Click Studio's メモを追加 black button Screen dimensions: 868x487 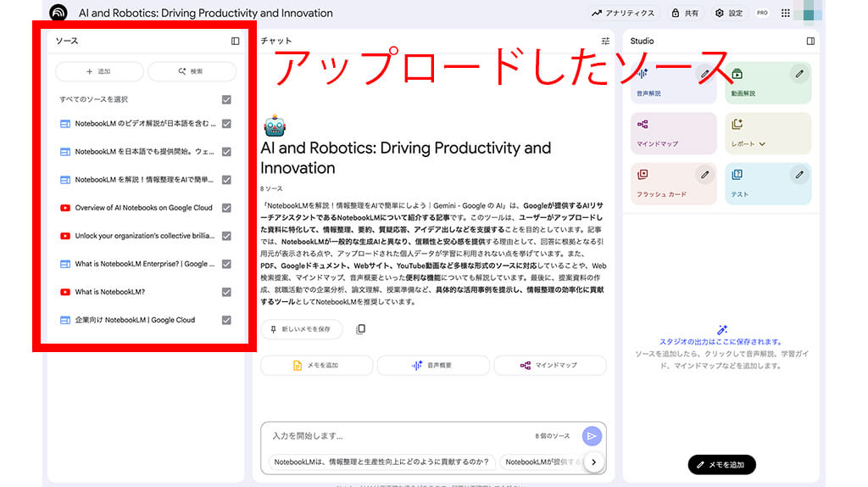pos(722,465)
